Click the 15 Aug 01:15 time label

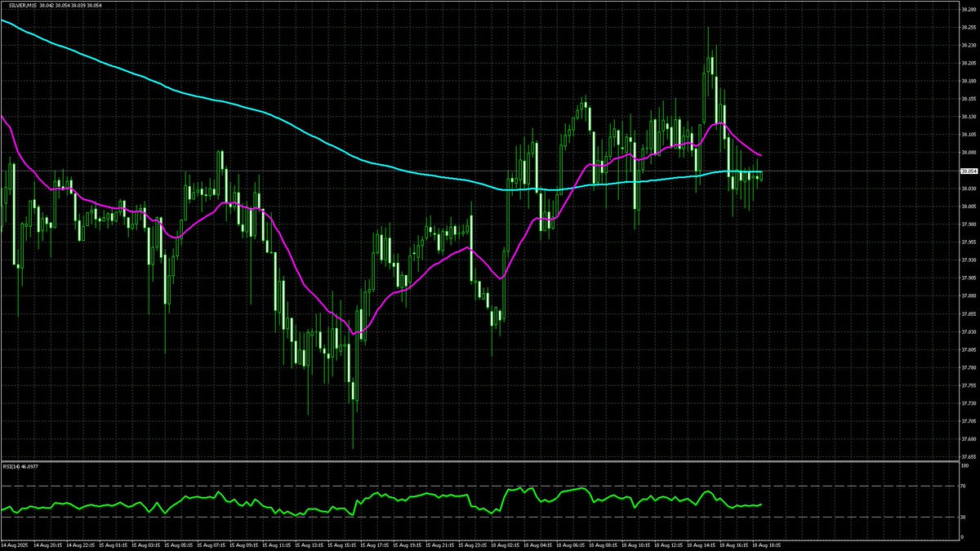(114, 544)
